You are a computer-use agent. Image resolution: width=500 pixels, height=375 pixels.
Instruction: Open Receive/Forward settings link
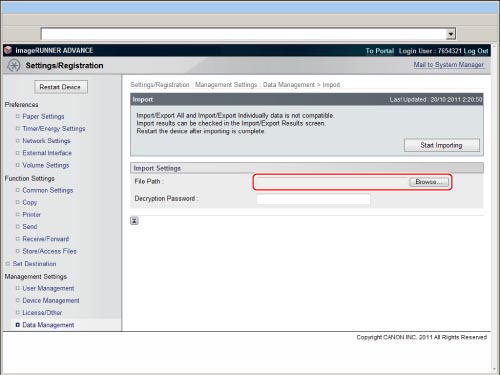pyautogui.click(x=46, y=239)
